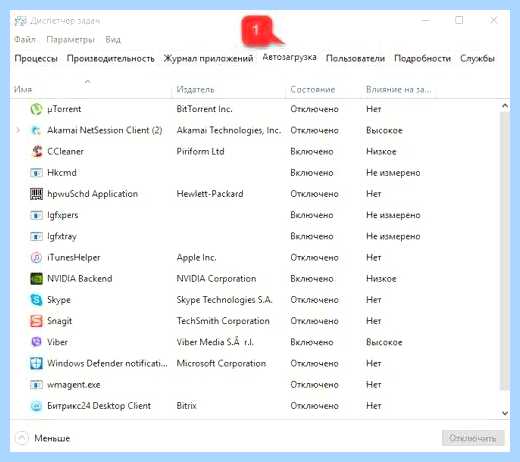Select the NVIDIA Backend entry
The height and width of the screenshot is (462, 520).
pyautogui.click(x=80, y=279)
